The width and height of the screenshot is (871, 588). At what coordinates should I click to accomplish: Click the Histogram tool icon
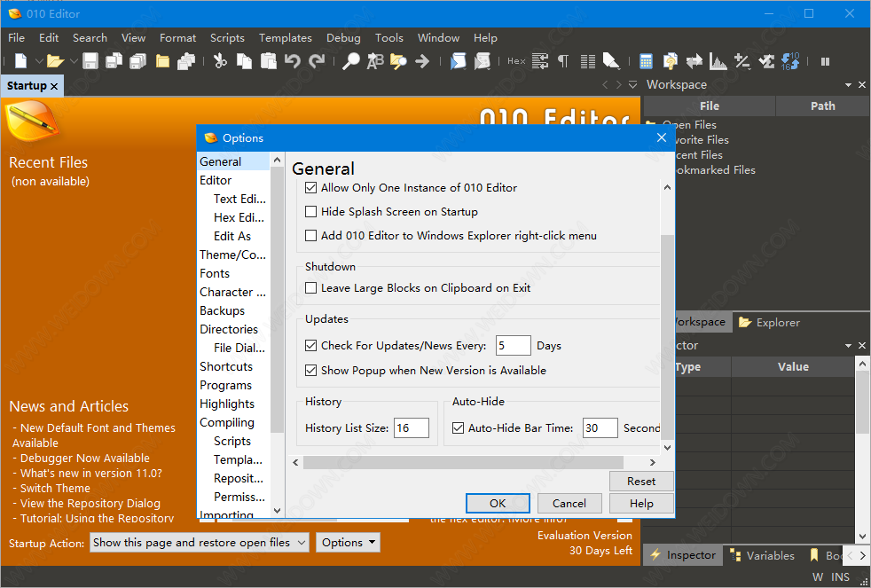(718, 61)
